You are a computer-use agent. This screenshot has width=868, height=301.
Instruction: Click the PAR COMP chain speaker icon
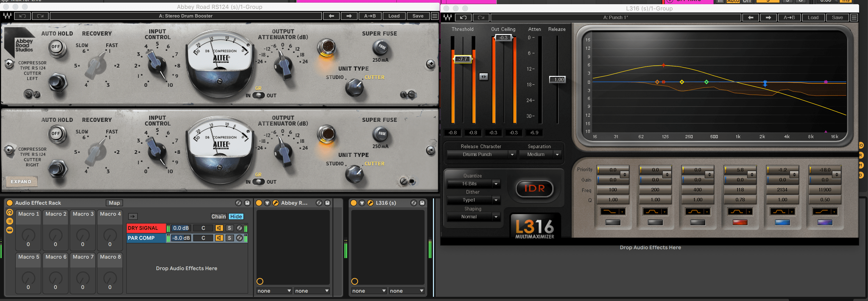pos(219,238)
